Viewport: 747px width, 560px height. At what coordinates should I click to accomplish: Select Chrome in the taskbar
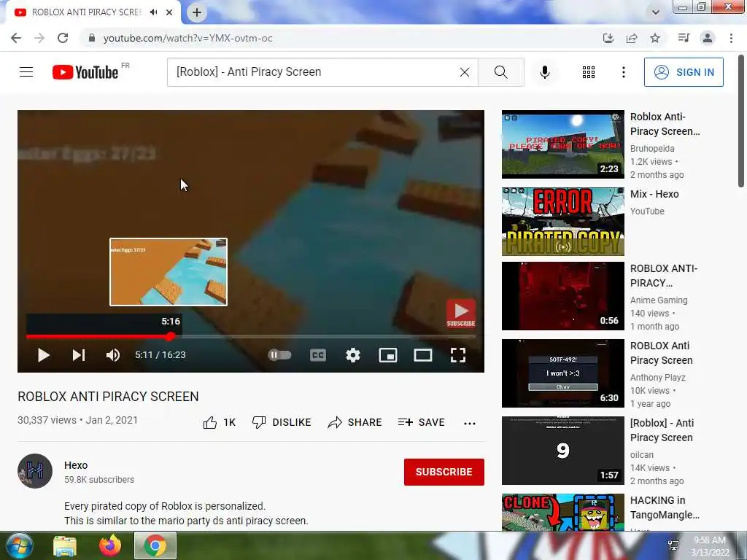(155, 545)
